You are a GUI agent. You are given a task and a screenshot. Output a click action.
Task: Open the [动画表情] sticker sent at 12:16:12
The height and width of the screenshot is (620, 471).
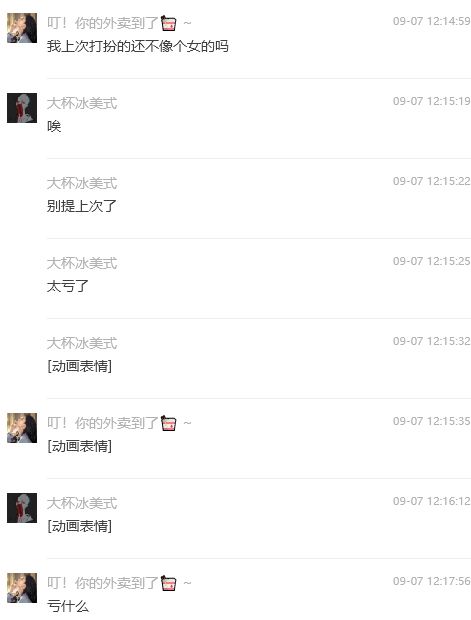click(x=79, y=526)
